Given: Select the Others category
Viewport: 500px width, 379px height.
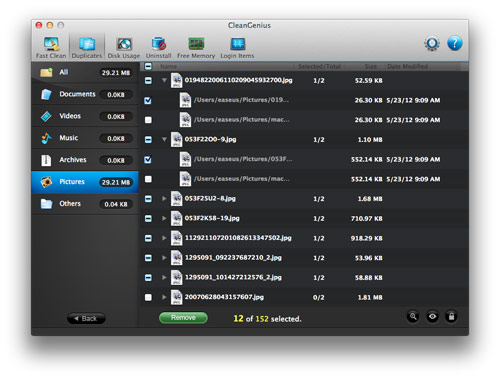Looking at the screenshot, I should (85, 204).
